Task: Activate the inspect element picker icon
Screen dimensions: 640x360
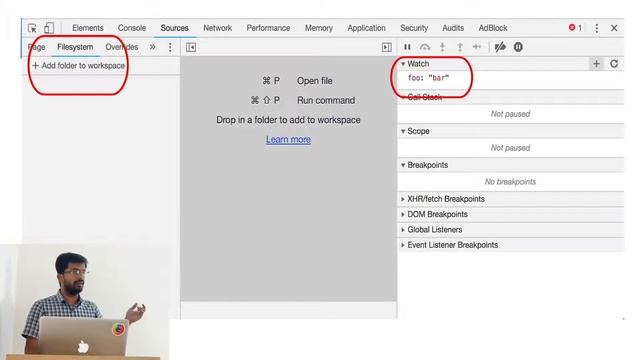Action: pos(32,28)
